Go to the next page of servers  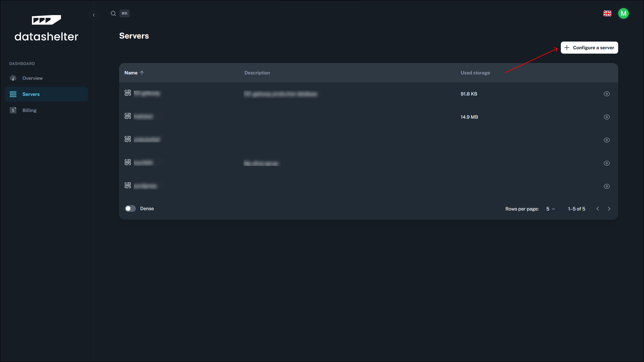click(x=609, y=208)
